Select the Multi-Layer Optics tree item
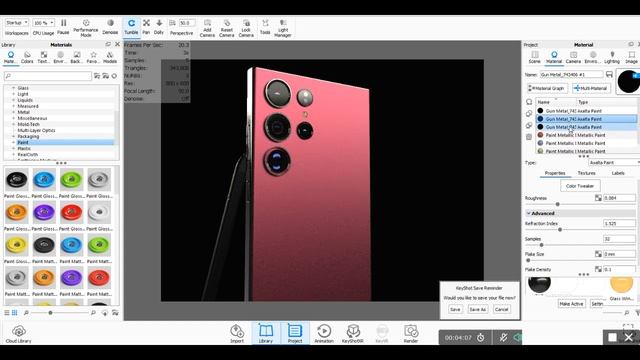 point(36,130)
